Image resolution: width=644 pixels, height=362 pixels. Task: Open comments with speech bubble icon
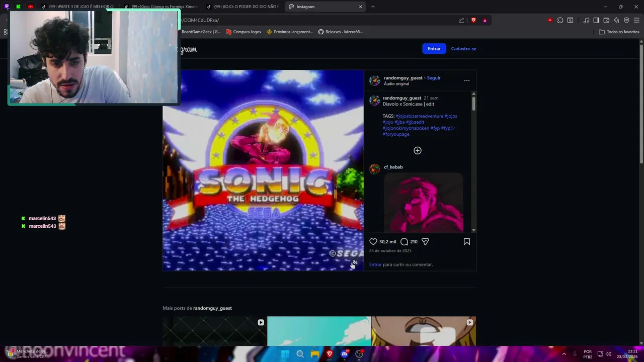point(404,242)
